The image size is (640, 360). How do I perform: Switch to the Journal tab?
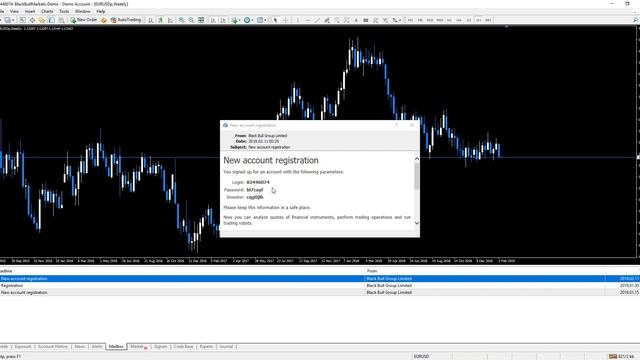(226, 347)
